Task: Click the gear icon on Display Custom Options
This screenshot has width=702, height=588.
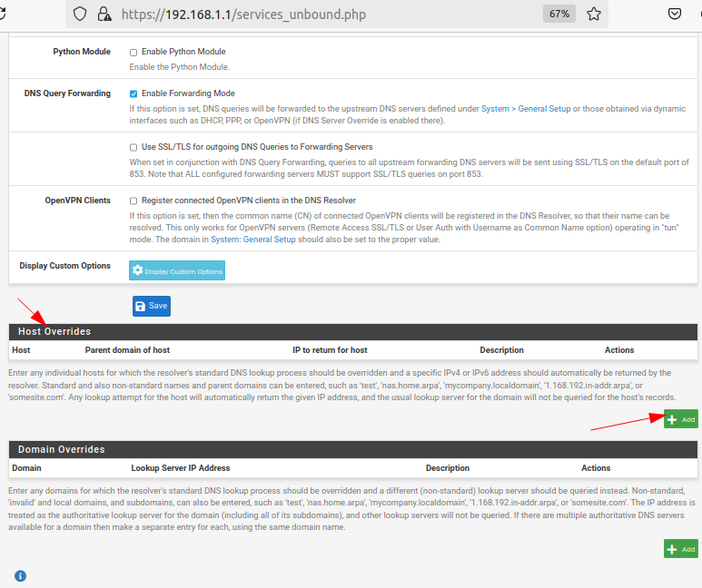Action: click(138, 270)
